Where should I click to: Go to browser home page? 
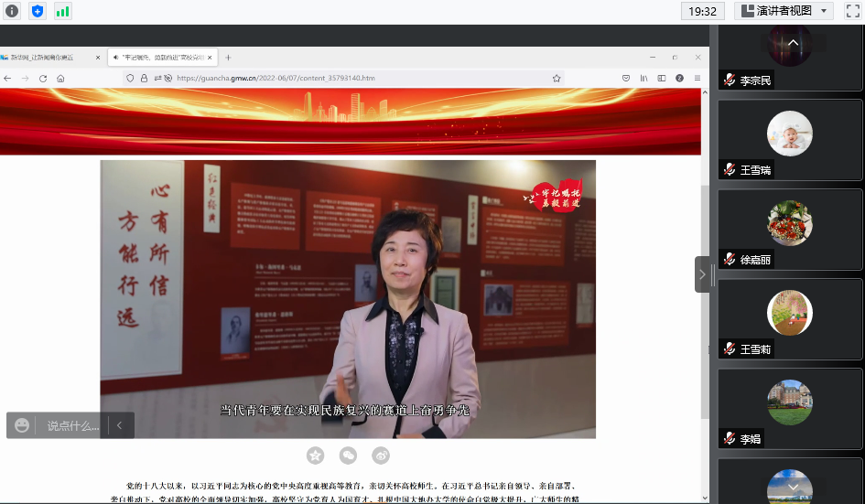(x=60, y=79)
